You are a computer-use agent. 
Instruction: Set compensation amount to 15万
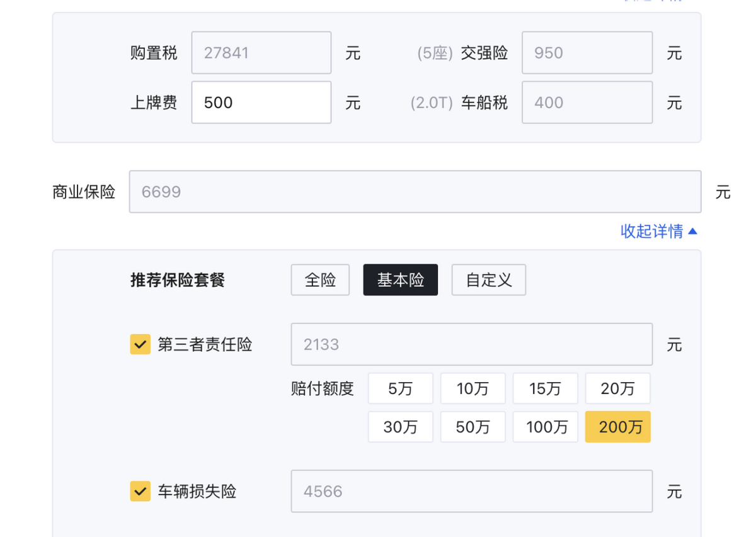[x=545, y=389]
